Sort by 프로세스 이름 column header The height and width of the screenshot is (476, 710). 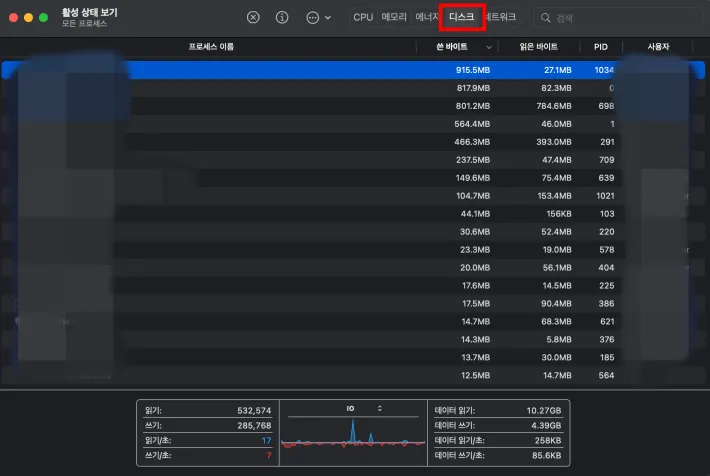[211, 47]
